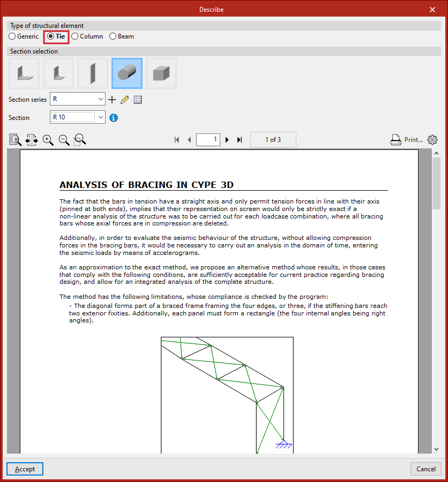
Task: Go to the first page
Action: click(177, 140)
